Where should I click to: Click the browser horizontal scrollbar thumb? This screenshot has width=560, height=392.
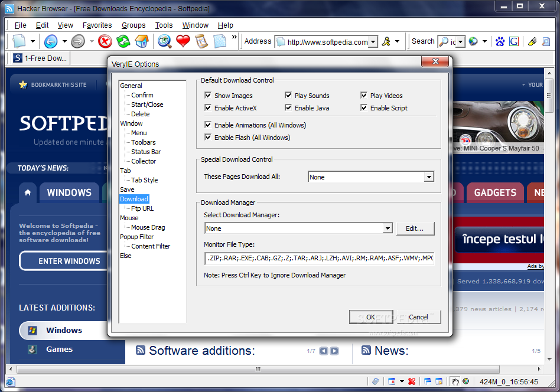tap(258, 369)
